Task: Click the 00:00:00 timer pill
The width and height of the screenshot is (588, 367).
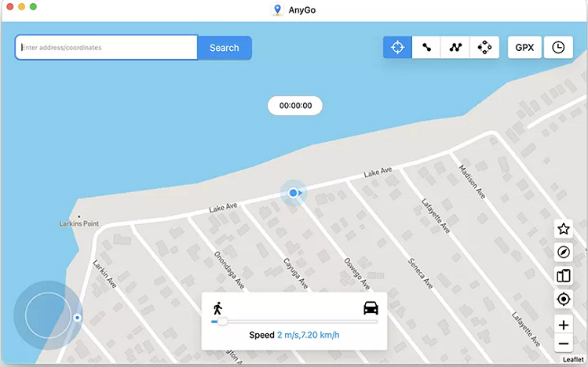Action: click(295, 106)
